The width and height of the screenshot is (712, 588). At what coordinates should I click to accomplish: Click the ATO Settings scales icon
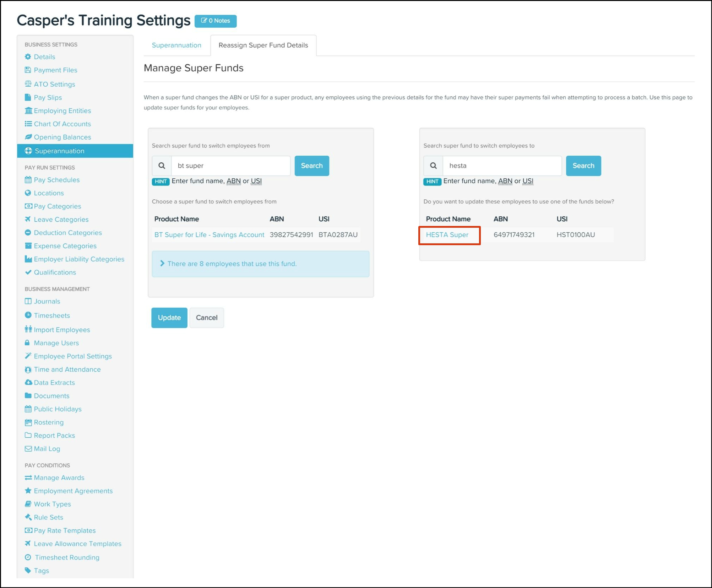[x=28, y=84]
